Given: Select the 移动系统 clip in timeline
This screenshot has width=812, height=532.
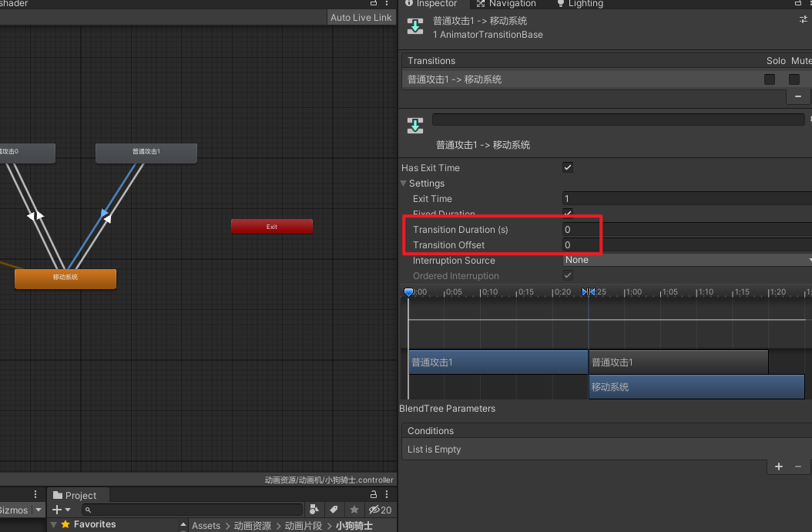Looking at the screenshot, I should [x=696, y=387].
